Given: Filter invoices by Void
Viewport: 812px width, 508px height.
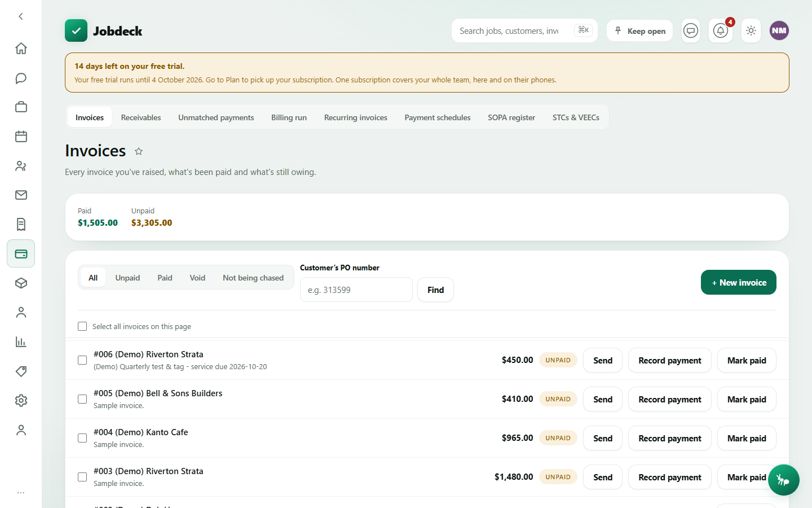Looking at the screenshot, I should click(x=197, y=278).
